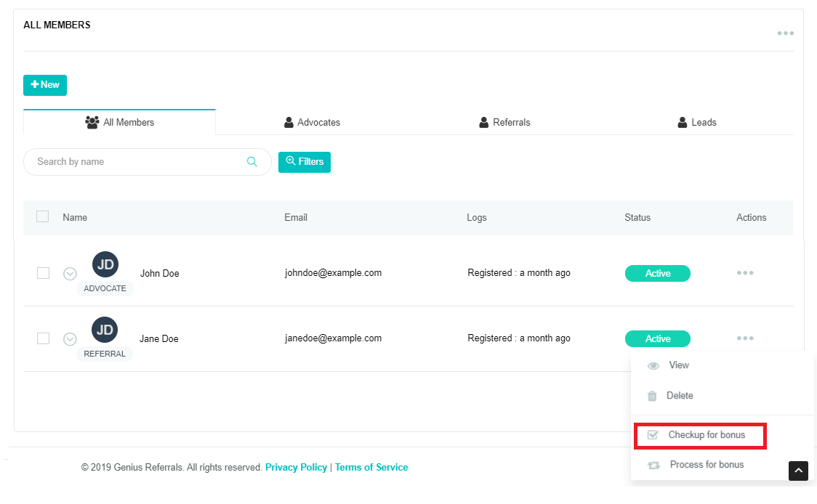Click the Delete trash icon for Jane Doe
The width and height of the screenshot is (817, 504).
pyautogui.click(x=652, y=396)
